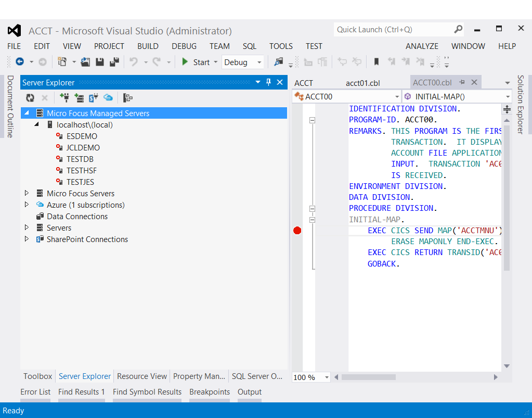Click the Refresh icon in Server Explorer
532x418 pixels.
click(30, 97)
